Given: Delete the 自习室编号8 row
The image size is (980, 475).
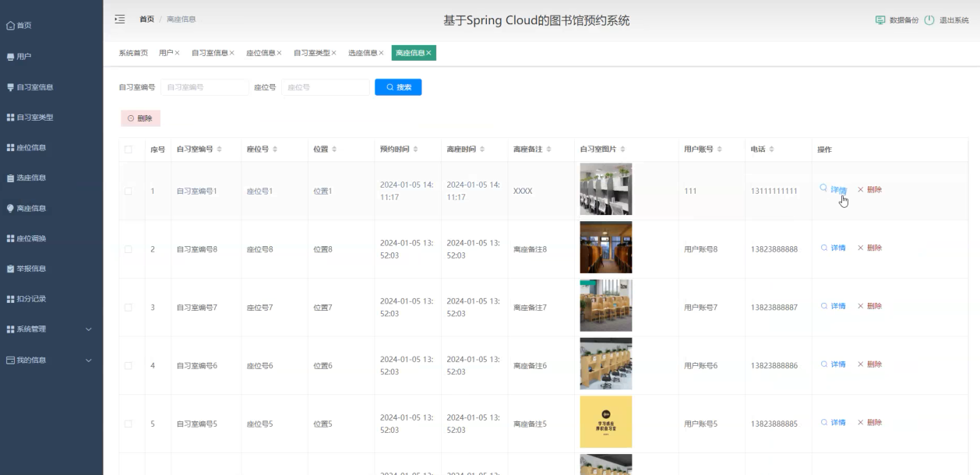Looking at the screenshot, I should tap(869, 248).
